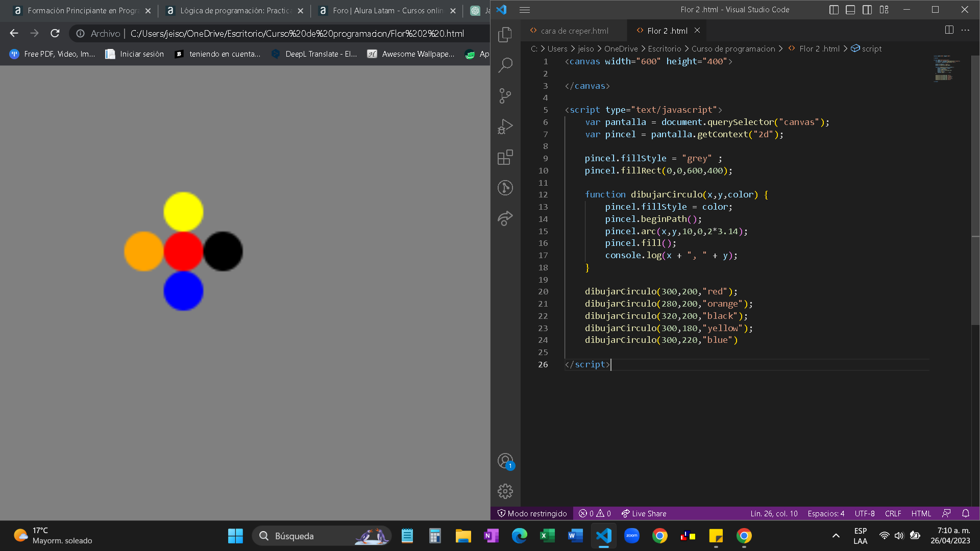Screen dimensions: 980x551
Task: Click the OneDrive breadcrumb segment
Action: click(x=621, y=49)
